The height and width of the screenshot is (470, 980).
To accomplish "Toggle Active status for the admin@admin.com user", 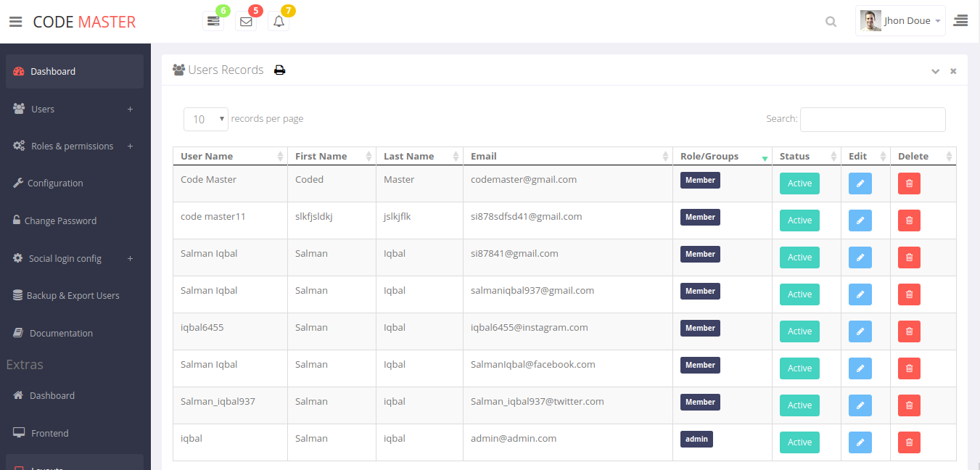I will tap(799, 442).
